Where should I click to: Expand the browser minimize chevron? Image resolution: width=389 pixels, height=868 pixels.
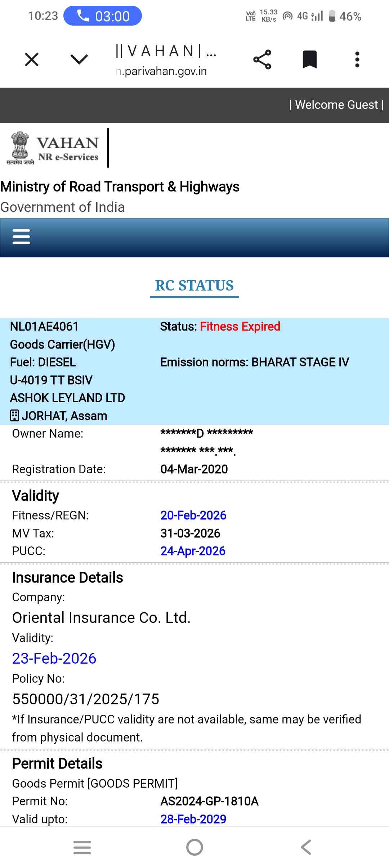pos(79,59)
